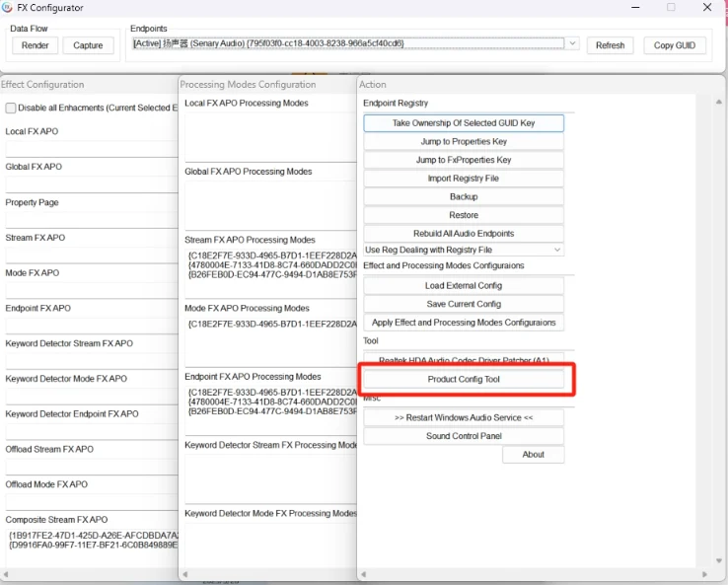Select Jump to Properties Key
The height and width of the screenshot is (585, 728).
coord(464,142)
